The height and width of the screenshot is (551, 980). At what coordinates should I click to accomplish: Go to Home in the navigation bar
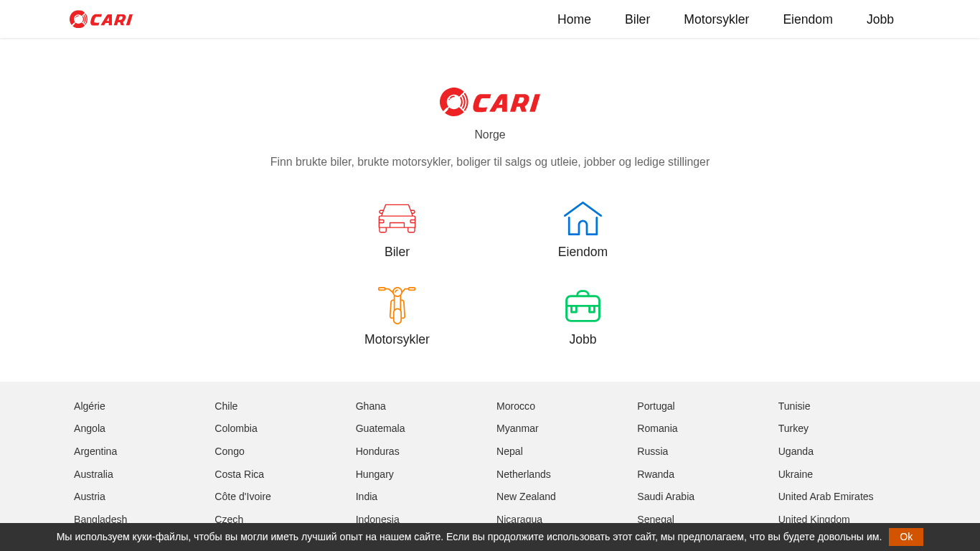pos(574,19)
